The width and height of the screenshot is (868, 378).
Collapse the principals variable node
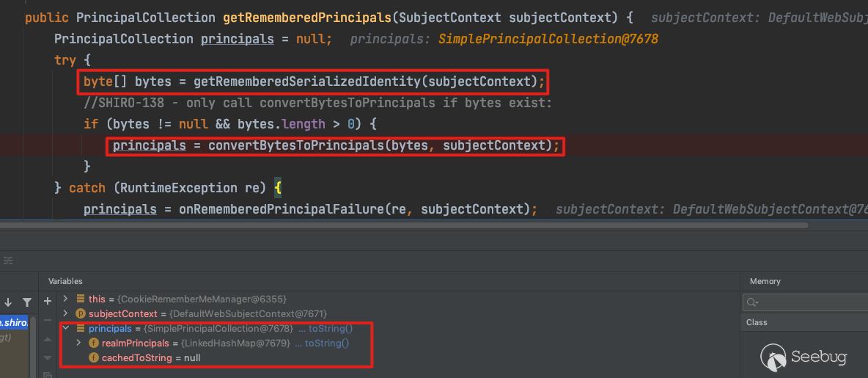[x=66, y=328]
